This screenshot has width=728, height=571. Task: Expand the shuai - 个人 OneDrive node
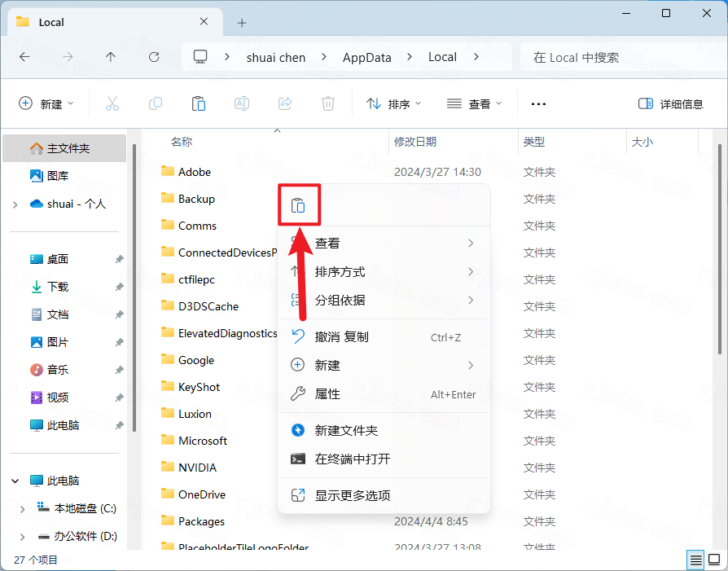point(15,204)
